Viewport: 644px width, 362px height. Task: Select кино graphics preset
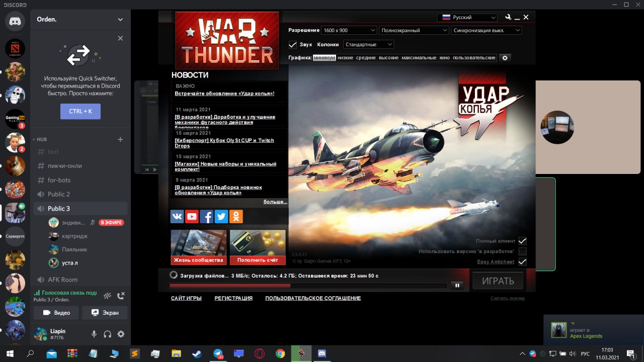coord(444,58)
